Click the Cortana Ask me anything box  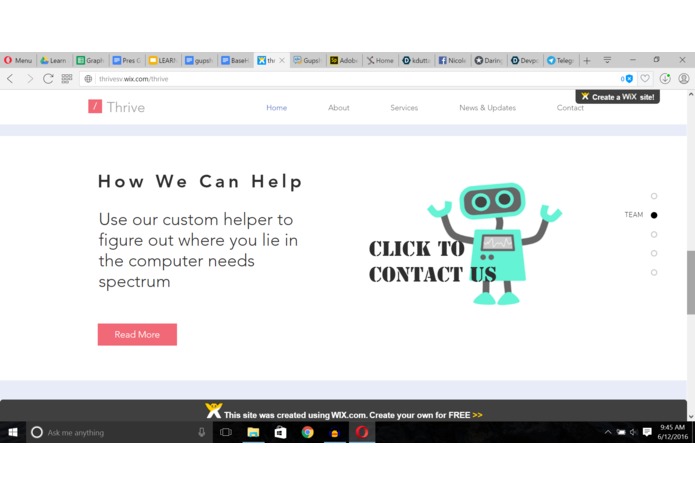pyautogui.click(x=118, y=432)
